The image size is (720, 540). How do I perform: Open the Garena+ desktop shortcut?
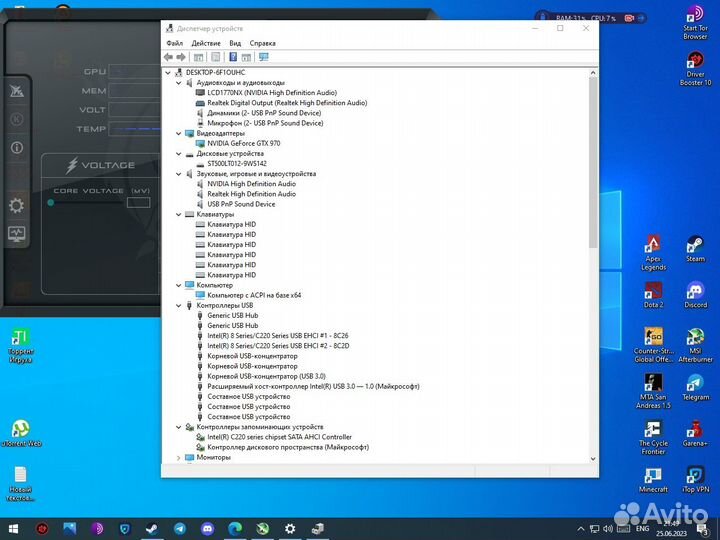pos(695,433)
